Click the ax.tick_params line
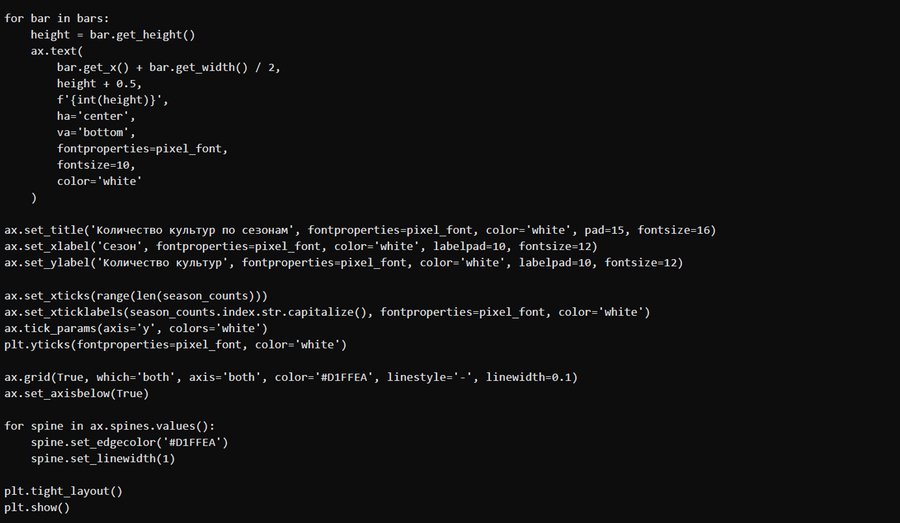 coord(136,328)
